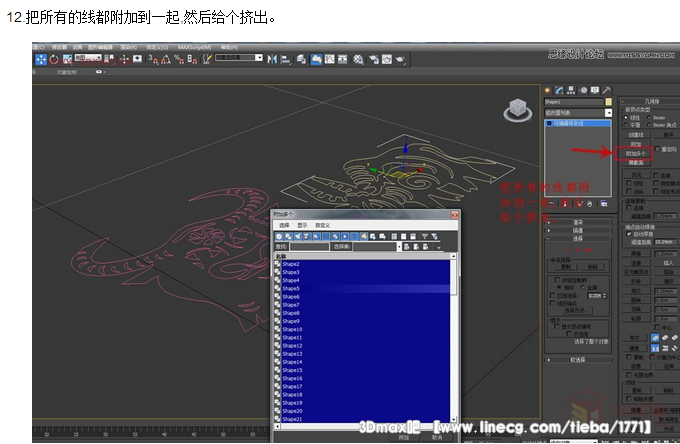Select the Bezier vertex type radio button
The height and width of the screenshot is (444, 680).
[x=649, y=118]
